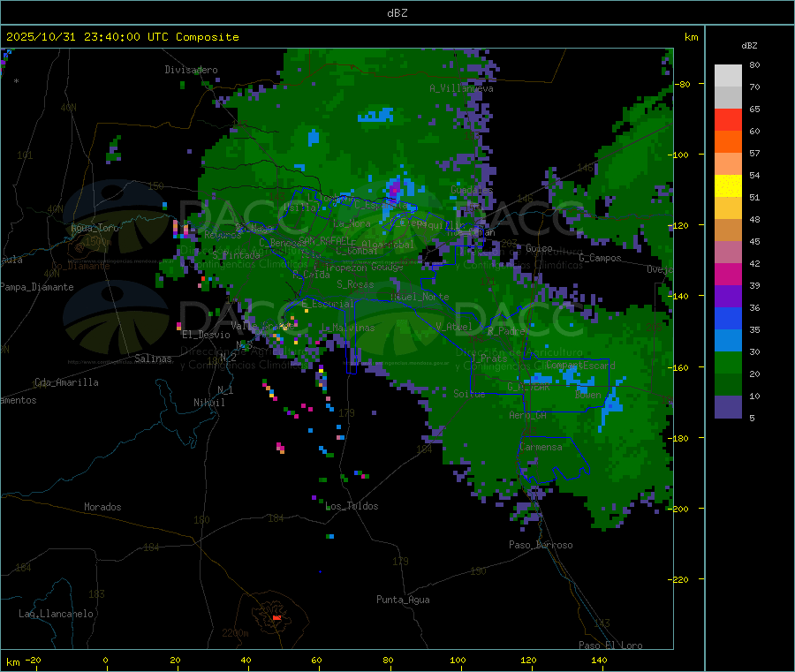795x672 pixels.
Task: Click the Punta_Agua map label
Action: point(403,600)
